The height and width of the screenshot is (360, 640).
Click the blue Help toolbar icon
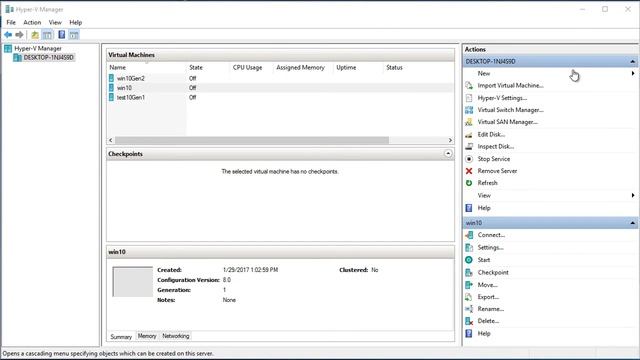click(62, 35)
